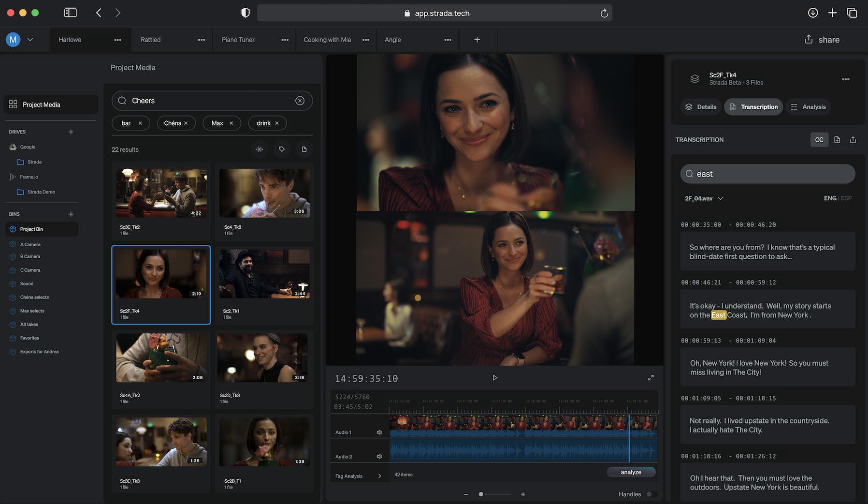Clear the Cheers search field
Viewport: 868px width, 504px height.
click(x=300, y=101)
